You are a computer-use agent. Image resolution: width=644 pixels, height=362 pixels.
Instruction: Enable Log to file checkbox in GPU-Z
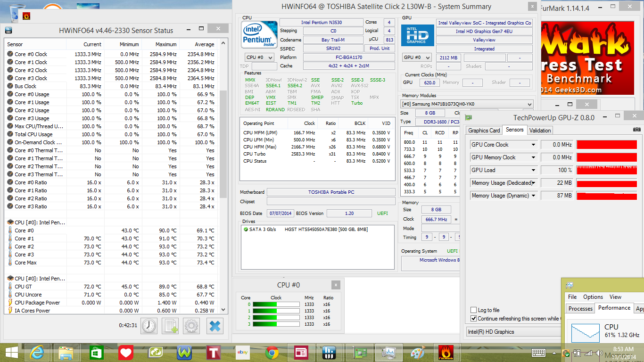(474, 310)
